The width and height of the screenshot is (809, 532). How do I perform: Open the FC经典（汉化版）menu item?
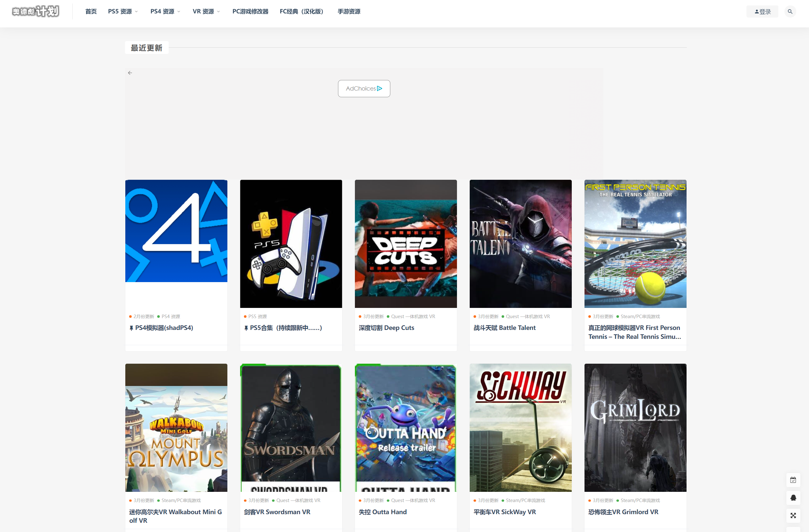pos(301,11)
